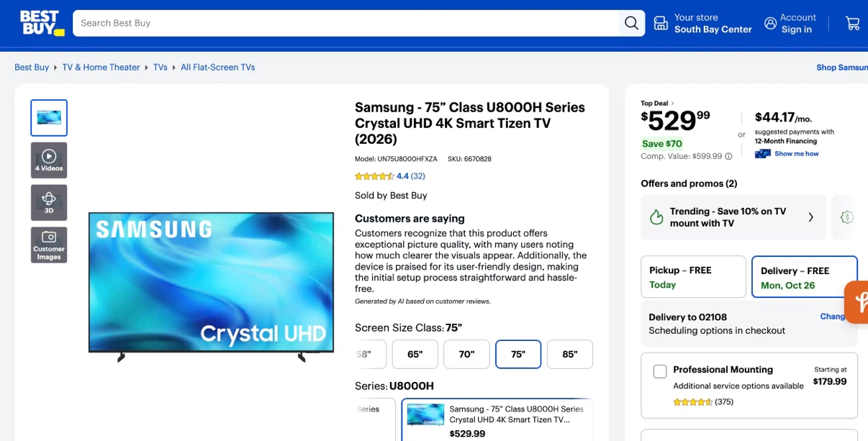Open the 3D view thumbnail
Screen dimensions: 868x441
(x=49, y=203)
